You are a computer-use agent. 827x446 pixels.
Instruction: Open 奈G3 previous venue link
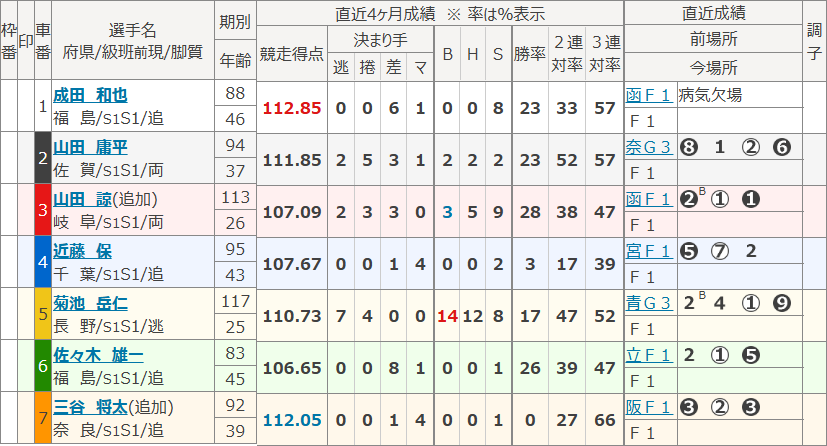pos(648,147)
